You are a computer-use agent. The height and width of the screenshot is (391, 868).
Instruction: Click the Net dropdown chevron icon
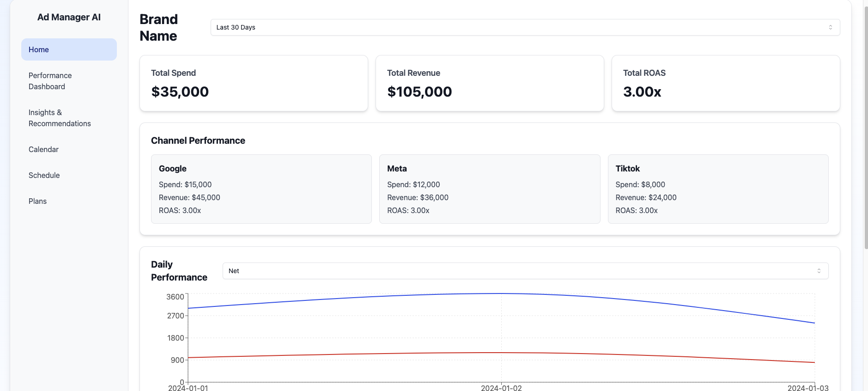[x=819, y=271]
